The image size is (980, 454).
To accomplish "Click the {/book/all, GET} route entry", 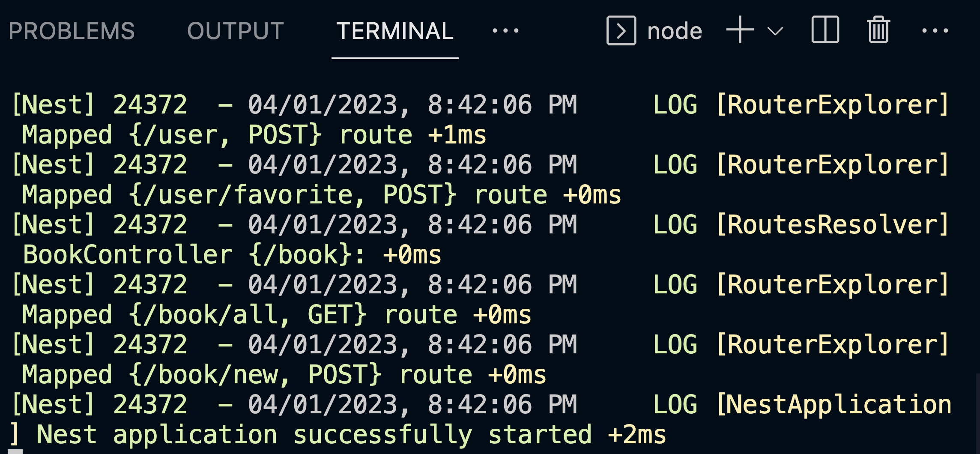I will [x=277, y=315].
